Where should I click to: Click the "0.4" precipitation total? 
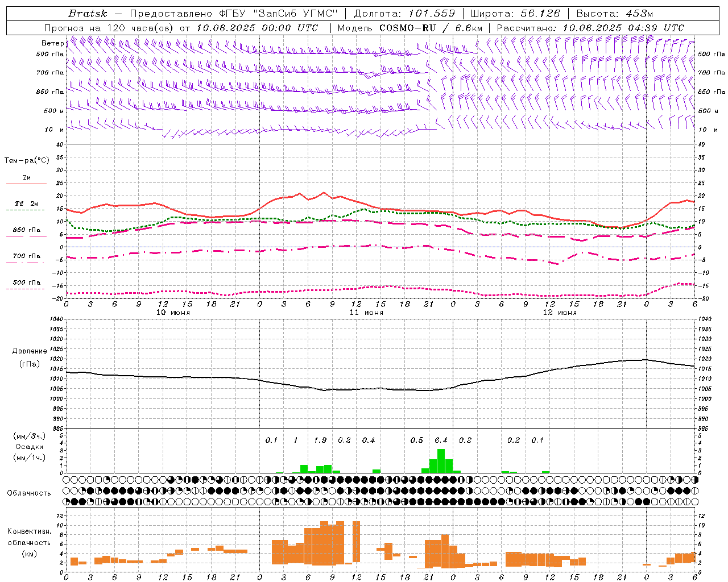[x=369, y=440]
